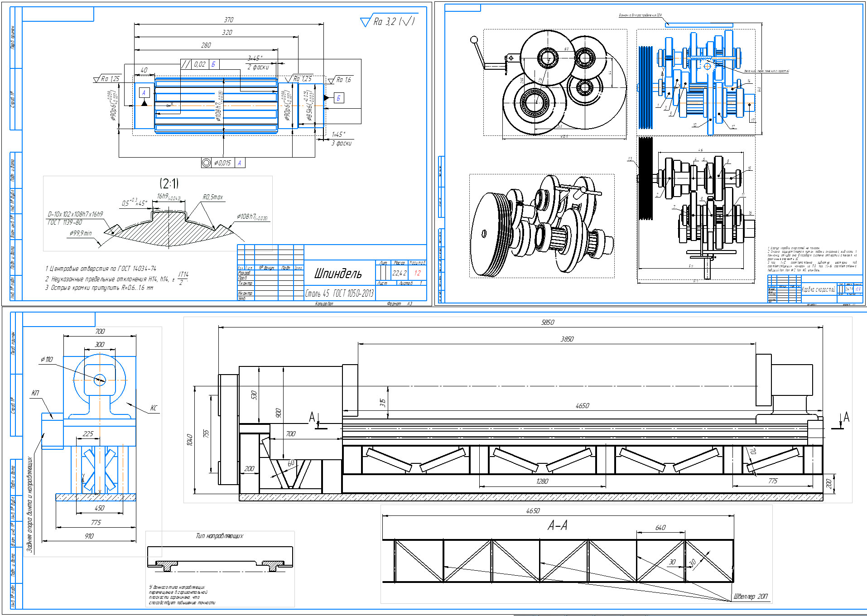Click the Тип направляющих heading

coord(220,536)
